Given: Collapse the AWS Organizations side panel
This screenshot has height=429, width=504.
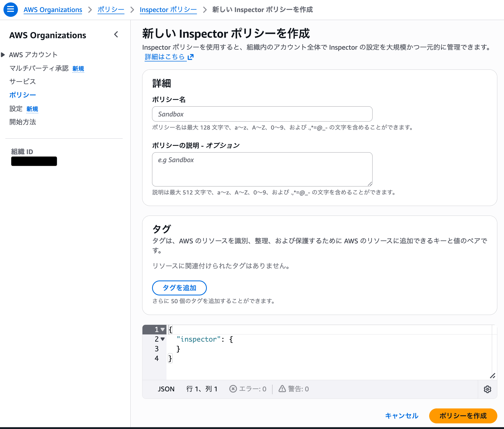Looking at the screenshot, I should coord(116,34).
